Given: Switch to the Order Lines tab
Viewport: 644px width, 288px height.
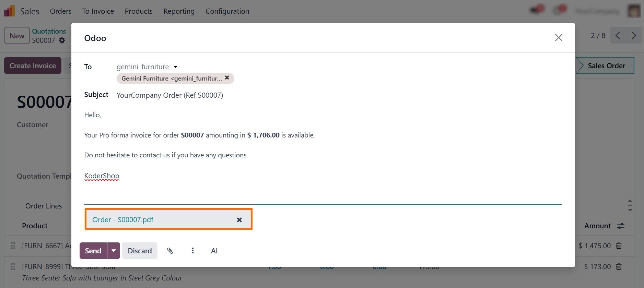Looking at the screenshot, I should coord(44,206).
